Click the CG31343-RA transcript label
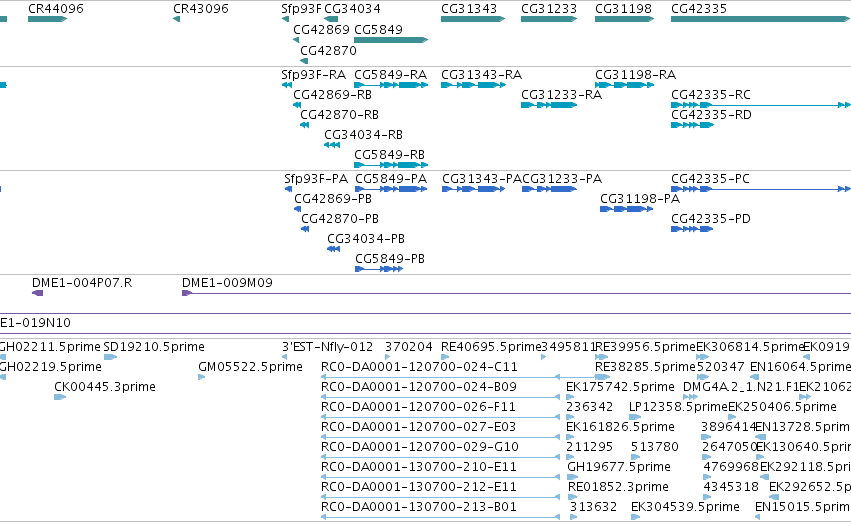The height and width of the screenshot is (522, 851). pyautogui.click(x=481, y=75)
